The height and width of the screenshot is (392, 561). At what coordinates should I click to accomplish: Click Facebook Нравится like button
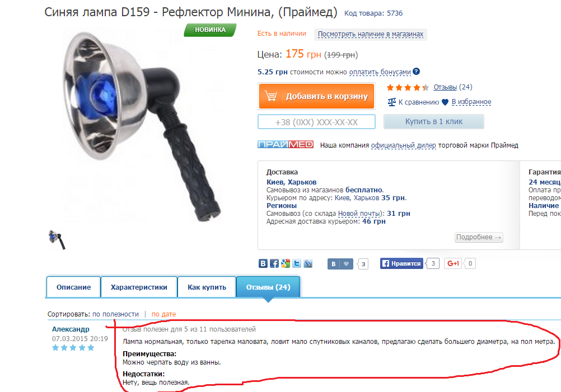coord(401,263)
